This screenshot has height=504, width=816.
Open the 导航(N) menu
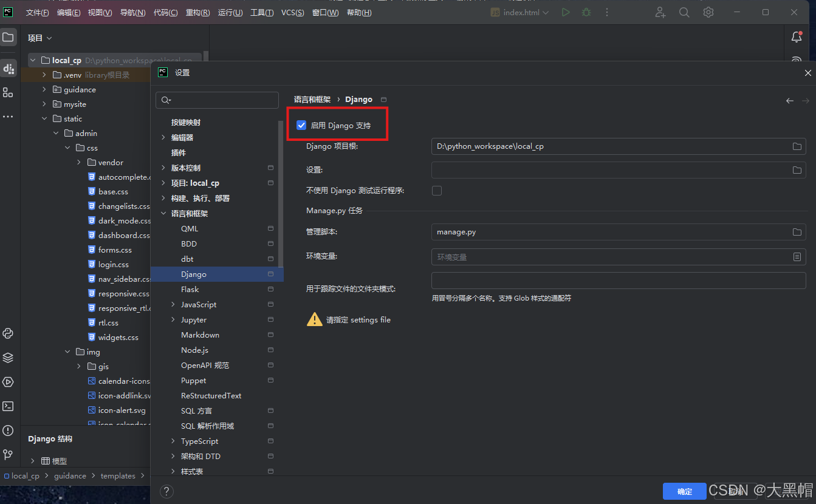point(132,13)
